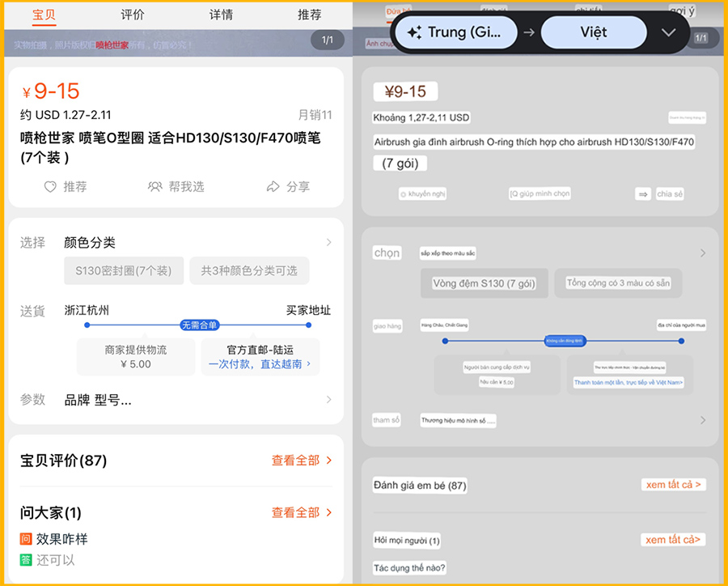728x586 pixels.
Task: Switch to the 评价 tab
Action: [133, 15]
